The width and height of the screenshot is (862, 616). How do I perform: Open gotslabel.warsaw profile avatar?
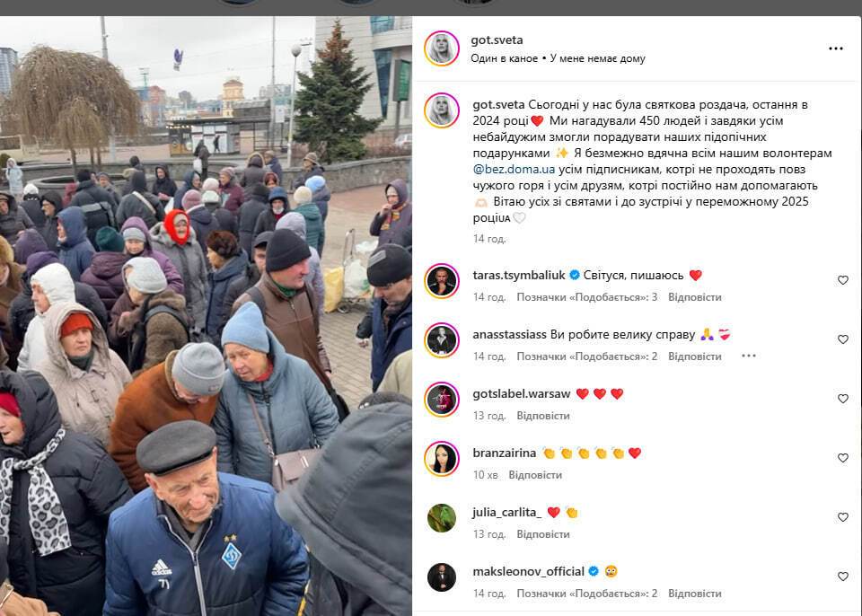[442, 400]
